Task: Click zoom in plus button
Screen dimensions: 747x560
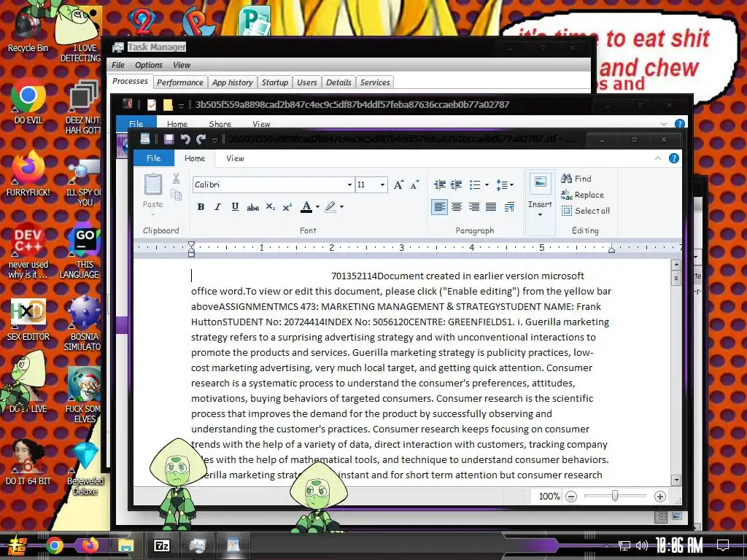Action: 659,497
